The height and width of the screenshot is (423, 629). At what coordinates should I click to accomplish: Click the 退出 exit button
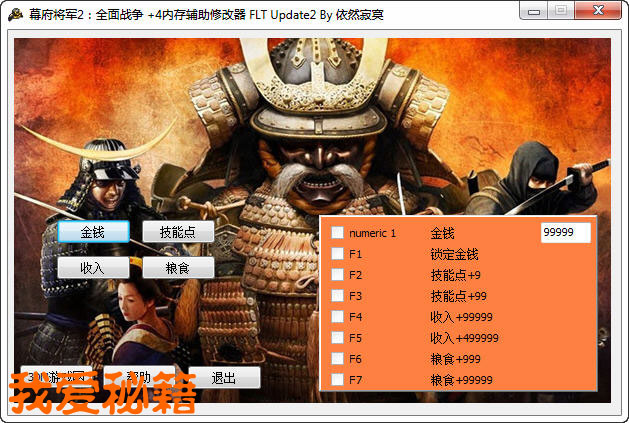point(223,378)
